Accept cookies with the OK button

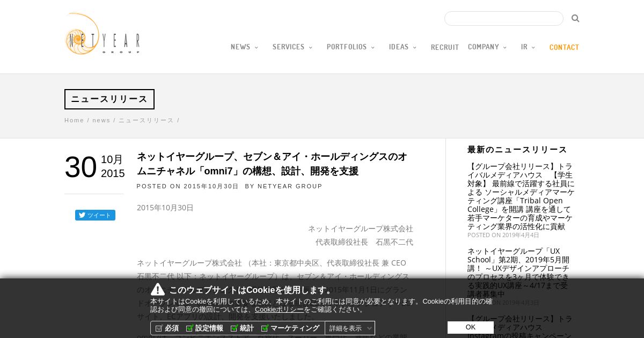tap(471, 327)
